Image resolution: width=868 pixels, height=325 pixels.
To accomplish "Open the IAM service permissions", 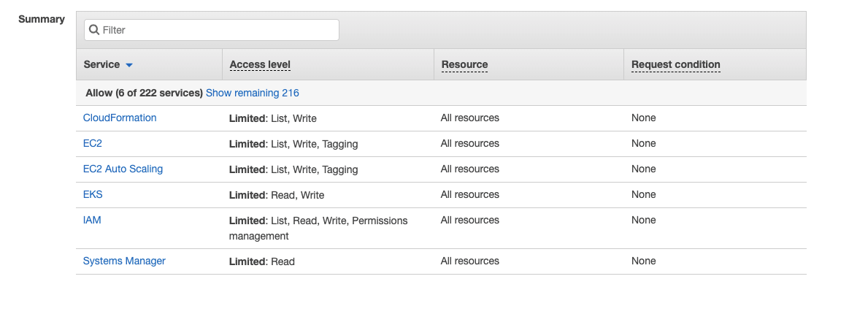I will click(92, 220).
